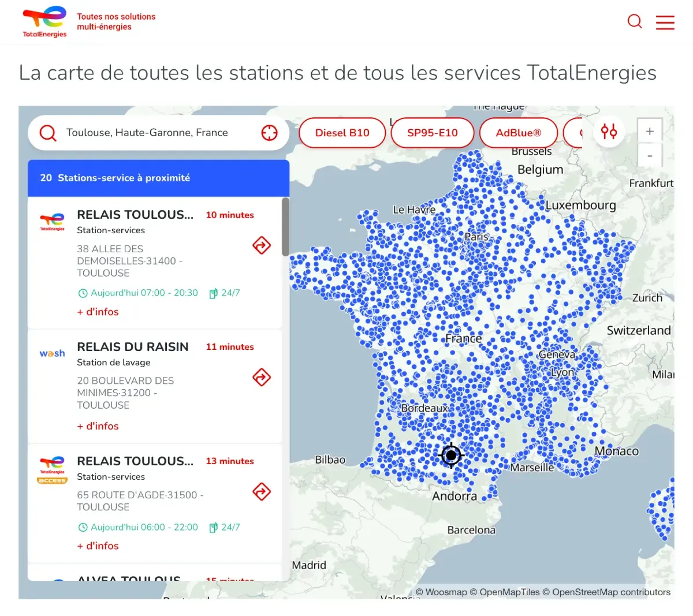
Task: Open the RELAIS TOULOUS... title at 65 Route d'Agde
Action: [135, 461]
